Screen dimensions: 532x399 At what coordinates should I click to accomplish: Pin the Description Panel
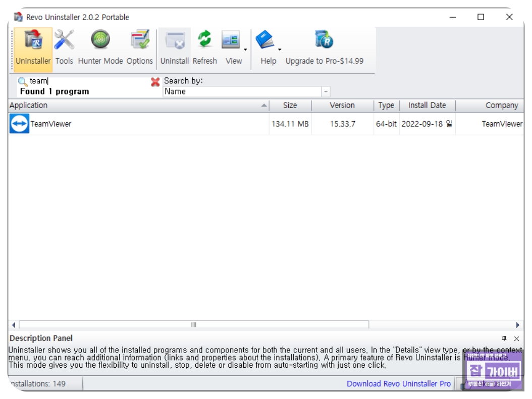coord(504,338)
